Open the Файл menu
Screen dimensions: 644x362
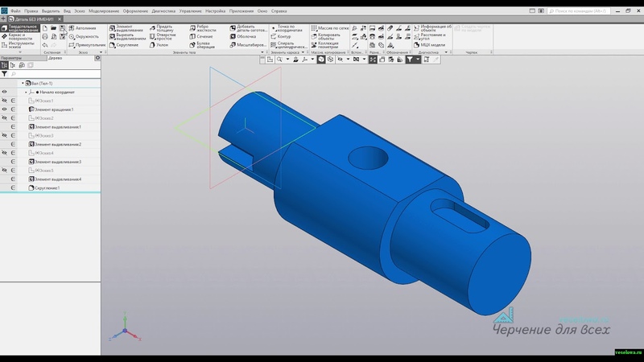pos(15,11)
